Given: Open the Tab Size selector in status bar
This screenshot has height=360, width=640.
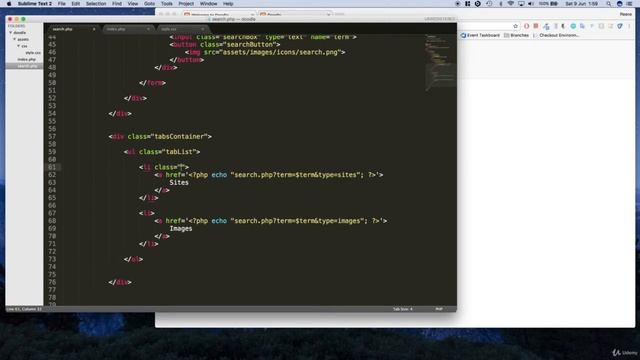Looking at the screenshot, I should (x=402, y=309).
